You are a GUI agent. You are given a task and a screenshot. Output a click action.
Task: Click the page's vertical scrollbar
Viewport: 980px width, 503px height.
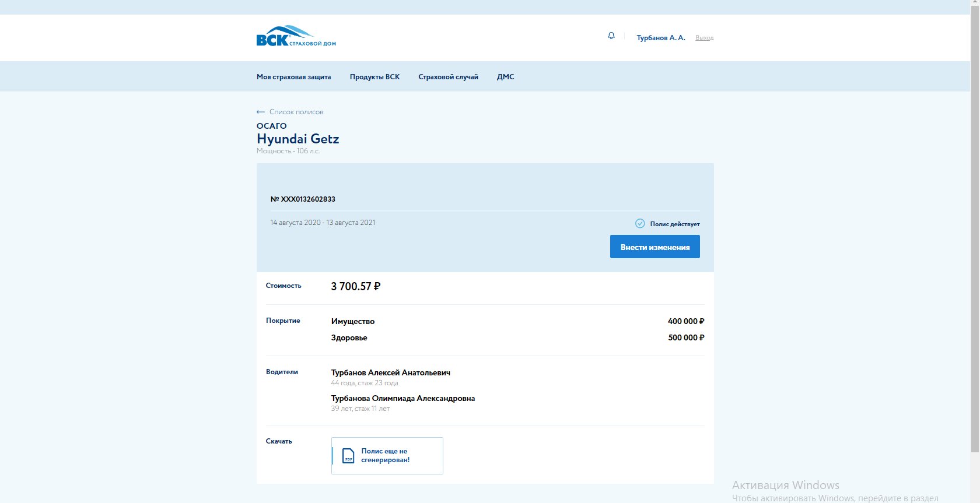[975, 233]
